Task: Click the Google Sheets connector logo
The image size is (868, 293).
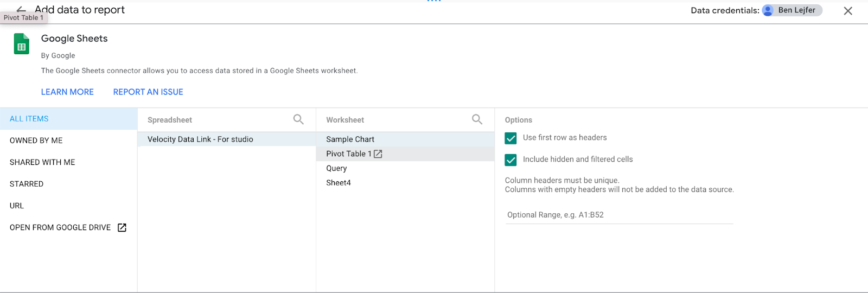Action: (22, 44)
